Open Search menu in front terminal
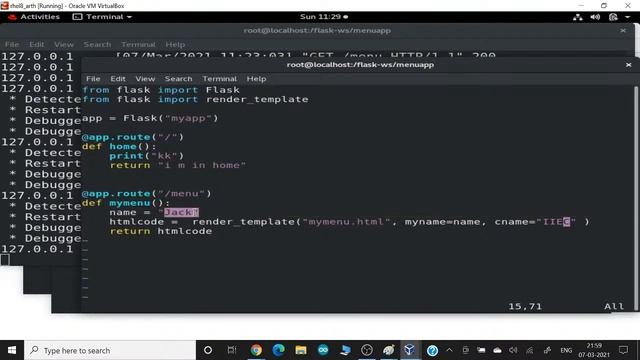The image size is (640, 360). point(178,79)
